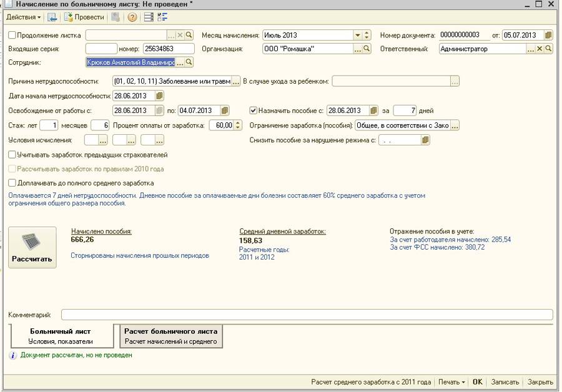Toggle Назначить пособие с checkbox
Image resolution: width=562 pixels, height=392 pixels.
pos(253,110)
